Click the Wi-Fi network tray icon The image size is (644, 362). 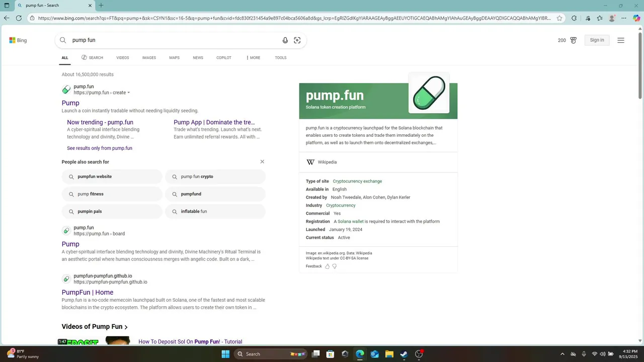click(595, 354)
